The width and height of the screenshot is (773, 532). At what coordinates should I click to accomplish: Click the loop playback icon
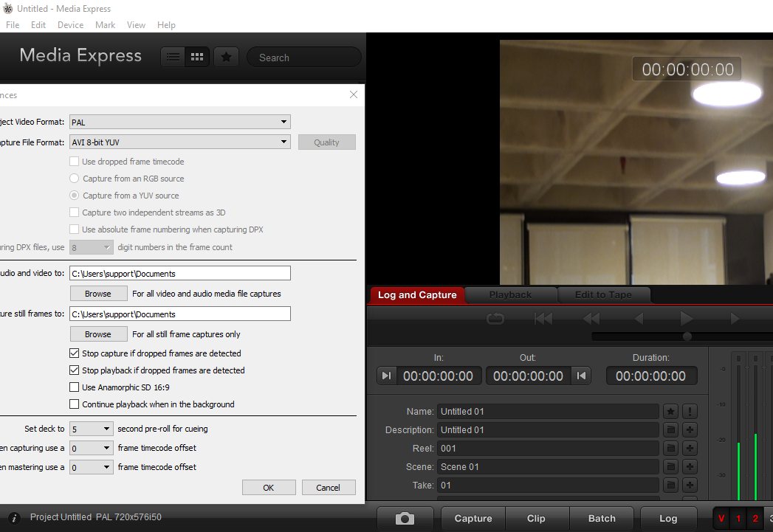[495, 319]
